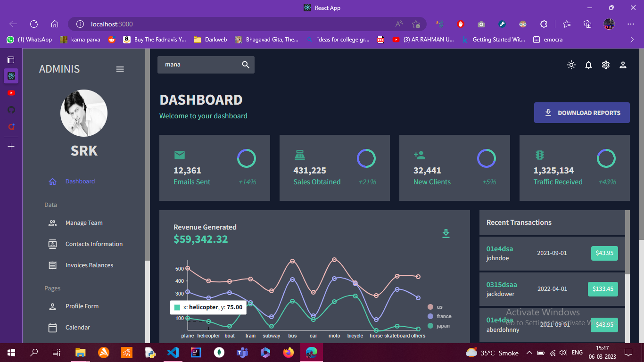Select Calendar from the sidebar menu
Image resolution: width=644 pixels, height=362 pixels.
click(x=77, y=327)
